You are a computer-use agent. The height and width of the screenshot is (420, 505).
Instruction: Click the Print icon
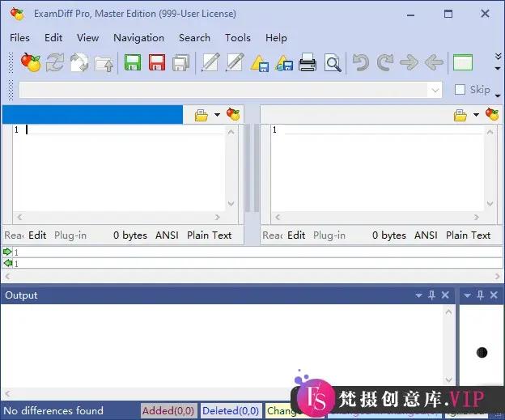coord(308,62)
